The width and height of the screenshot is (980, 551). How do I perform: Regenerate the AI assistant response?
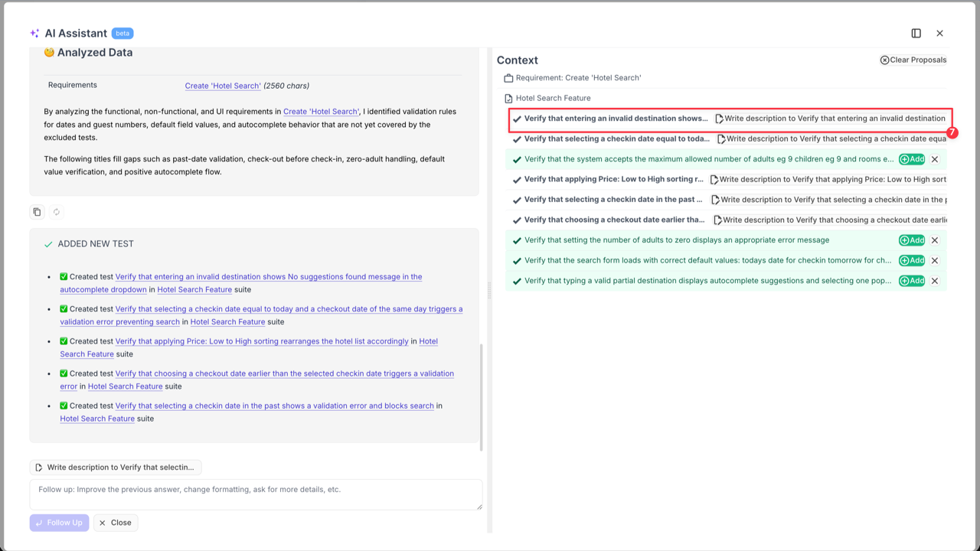click(56, 211)
